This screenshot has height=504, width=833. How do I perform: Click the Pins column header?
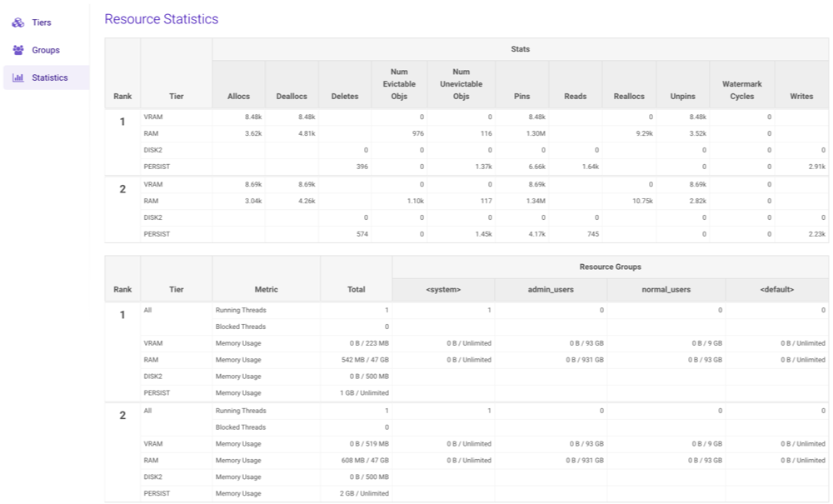click(522, 95)
